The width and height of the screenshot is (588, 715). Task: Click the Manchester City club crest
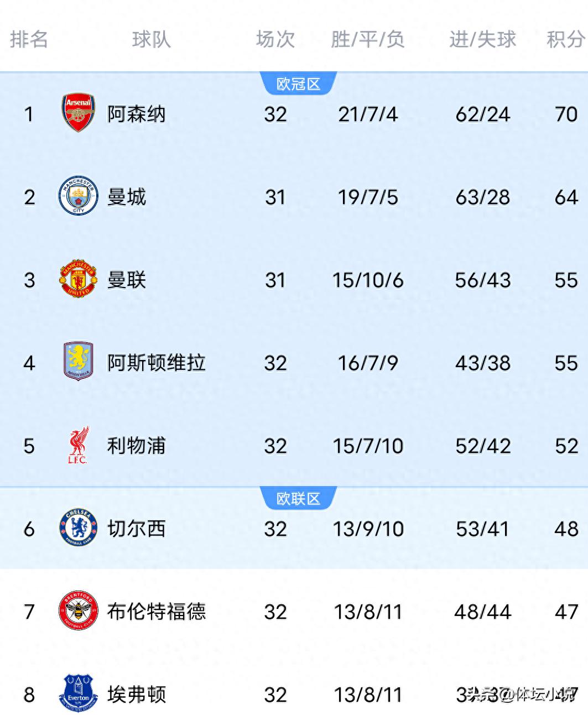(x=78, y=196)
